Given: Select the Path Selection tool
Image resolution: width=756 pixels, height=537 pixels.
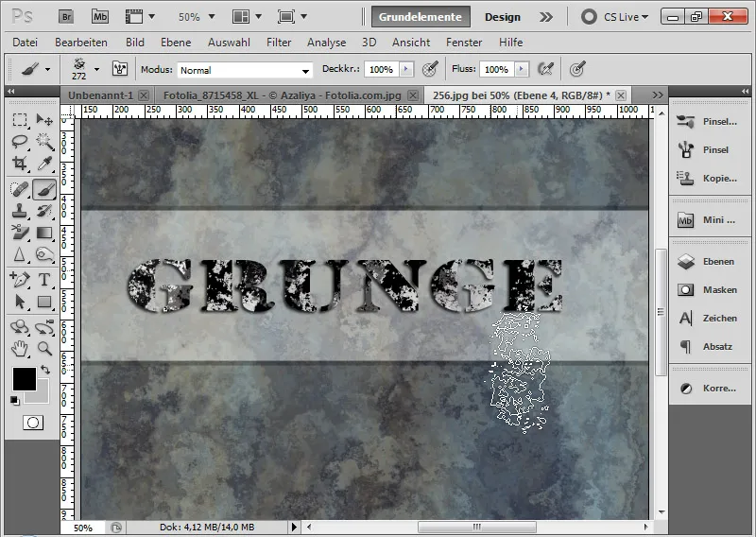Looking at the screenshot, I should 19,302.
